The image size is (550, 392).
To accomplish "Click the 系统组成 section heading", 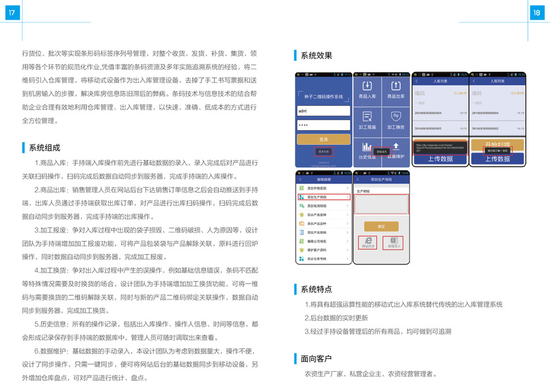I will 44,148.
